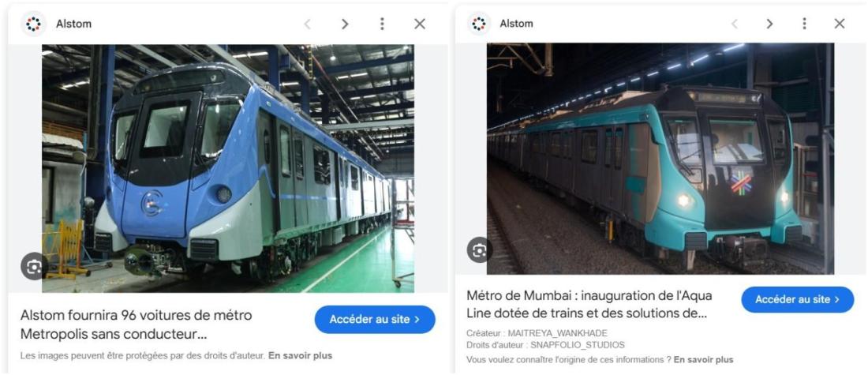Close the left image preview panel
The image size is (868, 375).
point(420,24)
